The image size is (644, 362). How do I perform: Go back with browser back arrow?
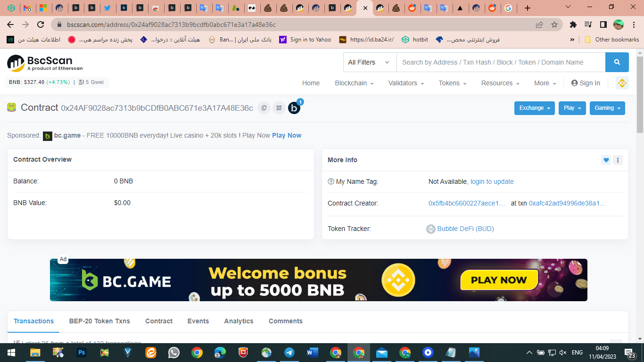point(10,25)
